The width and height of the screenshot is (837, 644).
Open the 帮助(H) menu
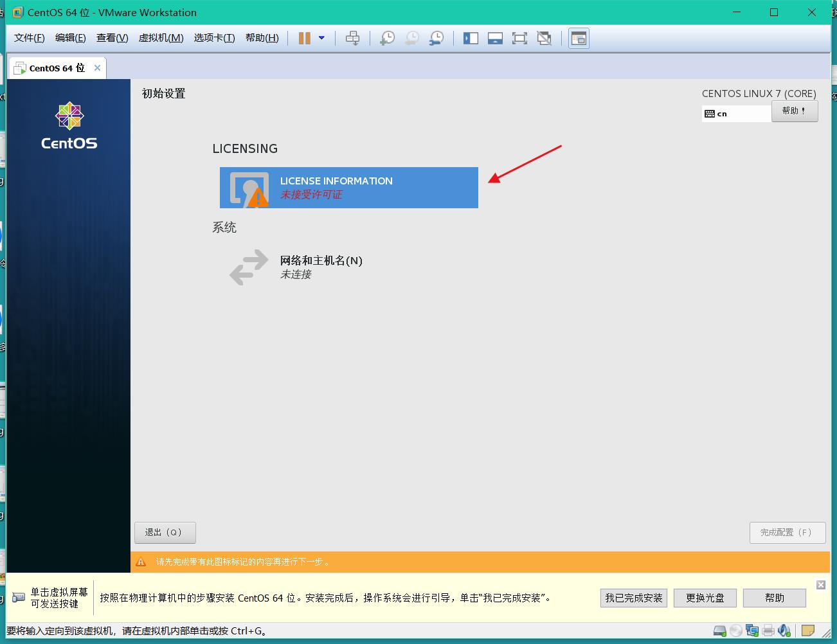[x=262, y=38]
